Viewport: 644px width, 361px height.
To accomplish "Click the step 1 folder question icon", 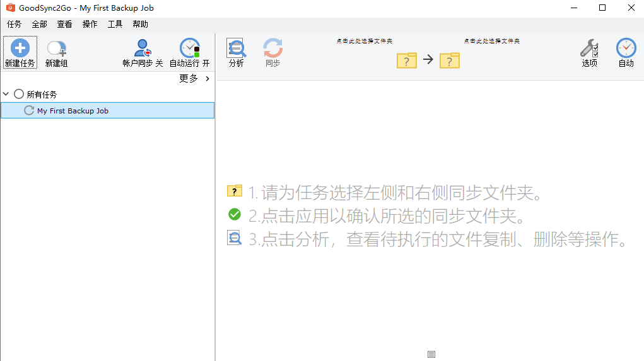I will click(x=235, y=191).
